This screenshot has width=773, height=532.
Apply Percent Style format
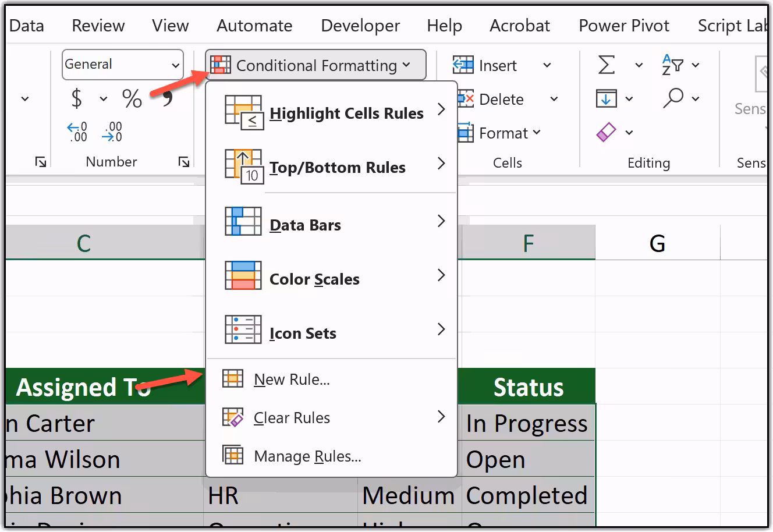132,98
